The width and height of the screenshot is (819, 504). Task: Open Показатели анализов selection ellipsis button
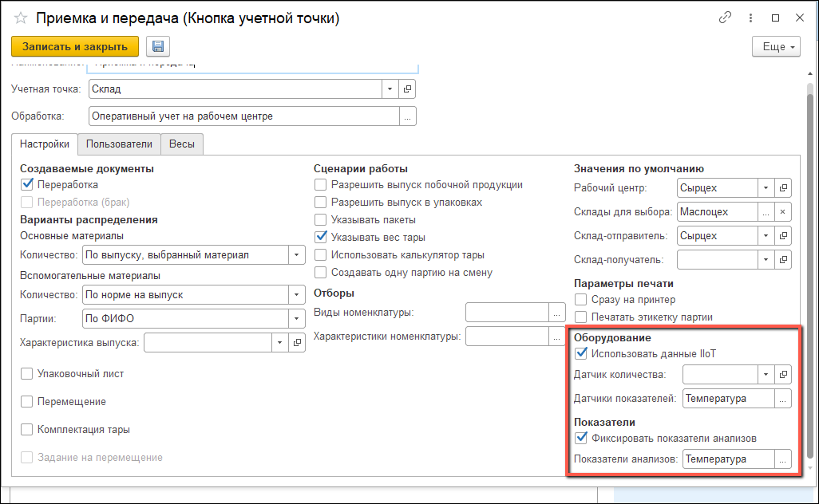click(x=783, y=459)
